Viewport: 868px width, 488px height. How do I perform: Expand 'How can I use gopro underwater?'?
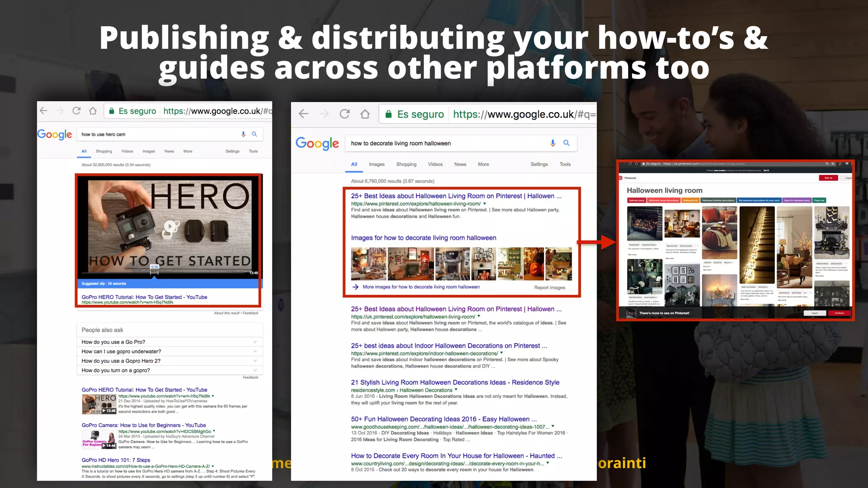point(170,351)
